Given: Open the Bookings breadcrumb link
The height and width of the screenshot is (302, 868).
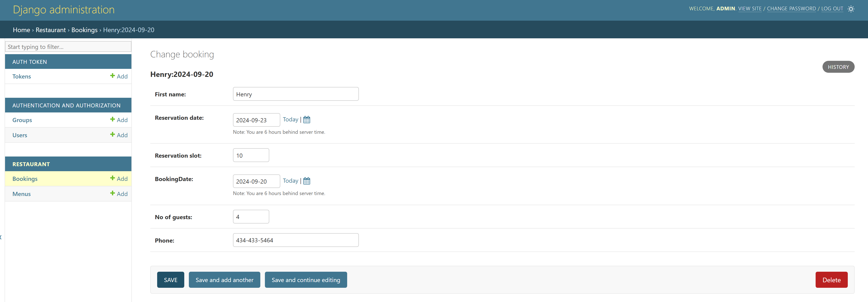Looking at the screenshot, I should [84, 30].
